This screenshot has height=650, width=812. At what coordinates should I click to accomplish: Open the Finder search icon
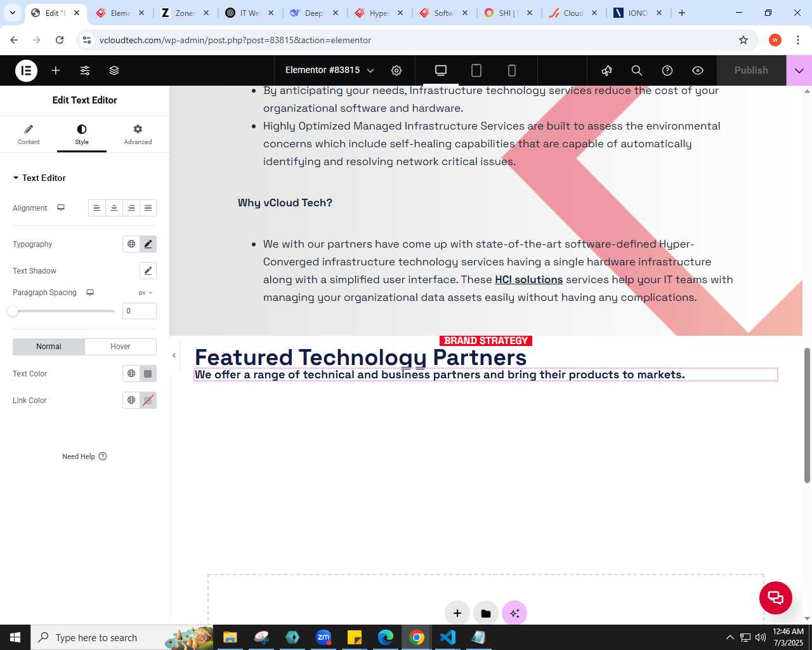tap(637, 70)
